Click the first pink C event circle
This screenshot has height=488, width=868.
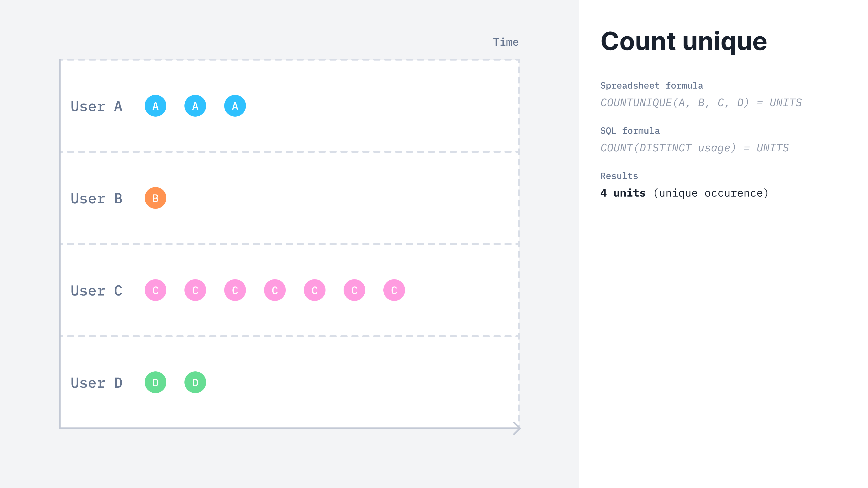coord(155,290)
